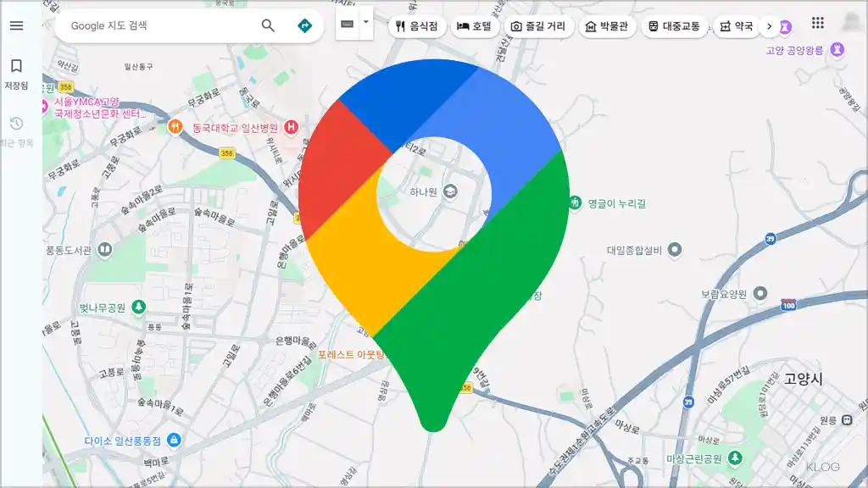This screenshot has width=868, height=488.
Task: Filter by 대중교통 transit
Action: click(674, 26)
